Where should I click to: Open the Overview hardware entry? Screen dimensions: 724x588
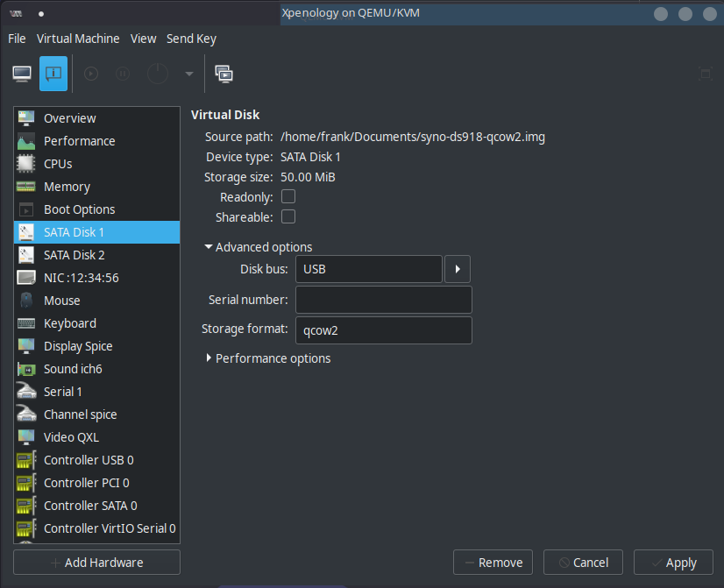point(97,118)
